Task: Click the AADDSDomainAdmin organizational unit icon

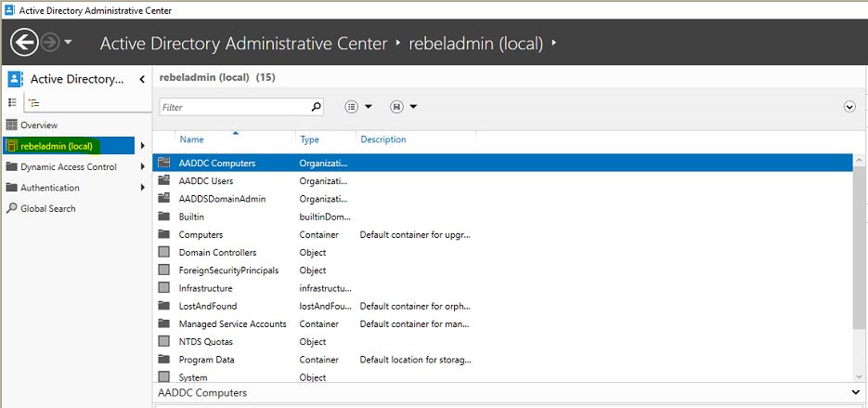Action: tap(163, 198)
